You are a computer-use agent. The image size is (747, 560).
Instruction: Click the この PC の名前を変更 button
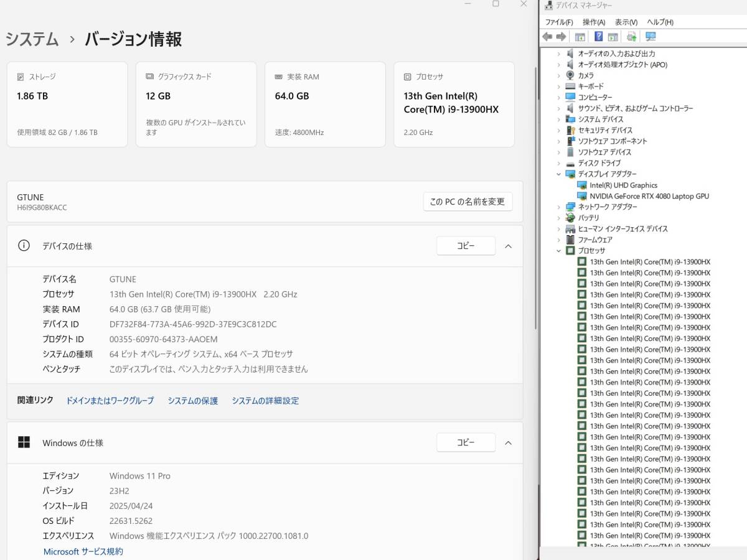click(x=467, y=202)
